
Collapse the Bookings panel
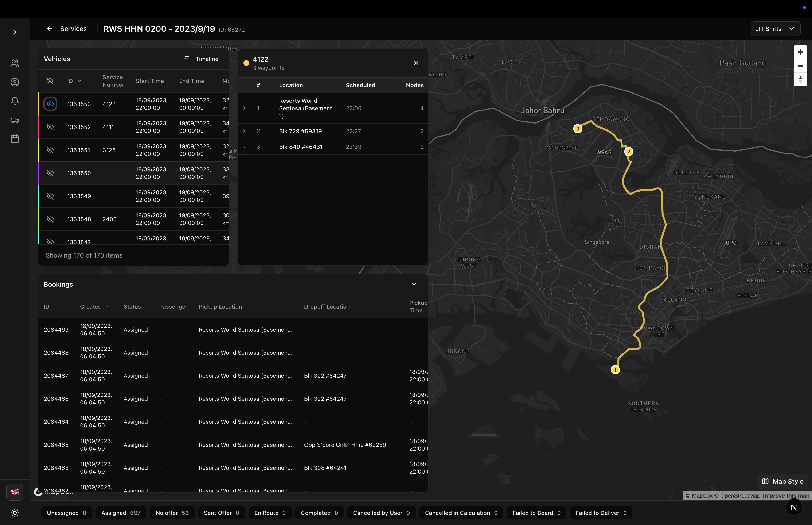(414, 284)
